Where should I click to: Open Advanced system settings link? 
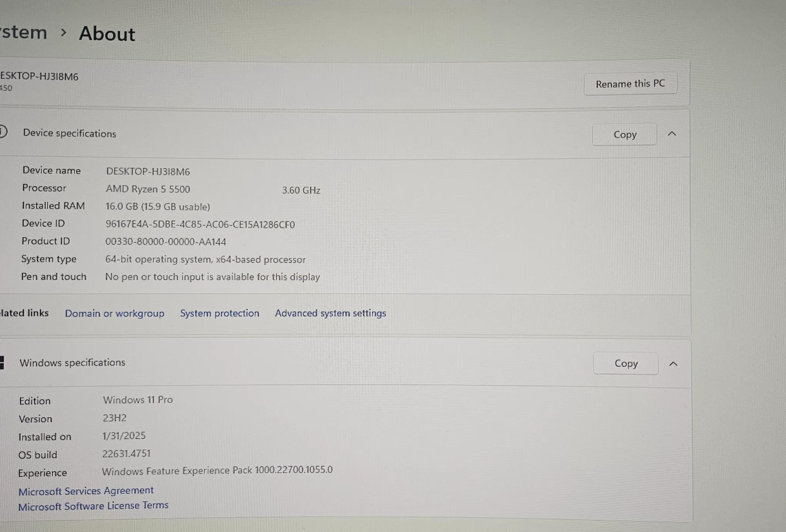[x=330, y=313]
